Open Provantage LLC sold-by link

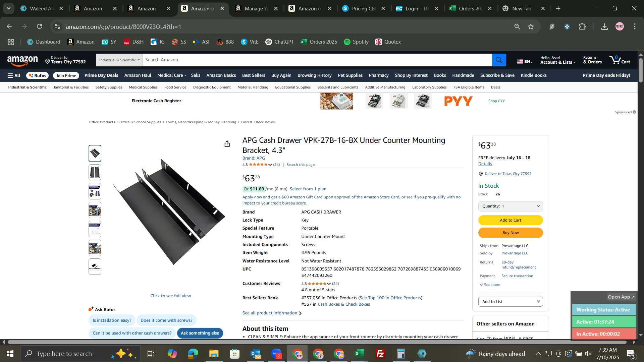515,253
